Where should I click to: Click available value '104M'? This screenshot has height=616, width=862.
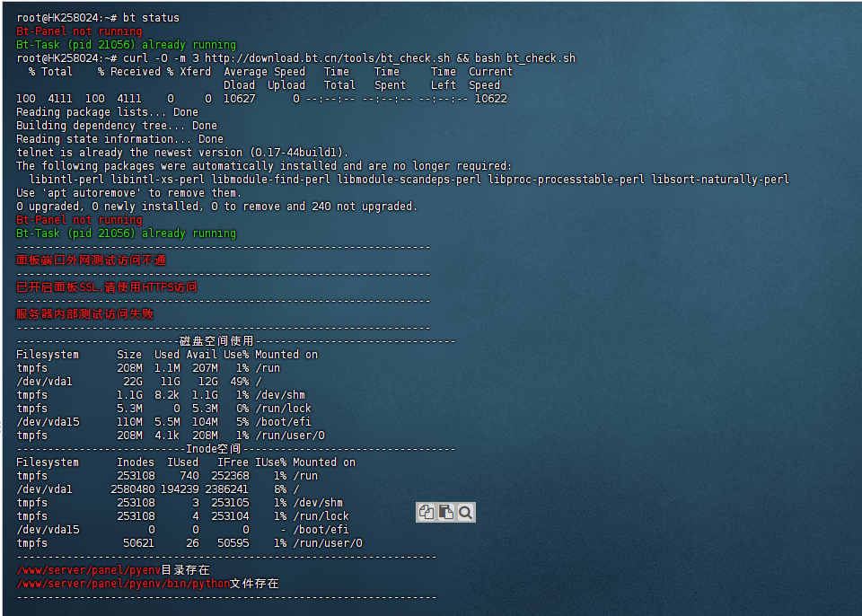pyautogui.click(x=205, y=422)
